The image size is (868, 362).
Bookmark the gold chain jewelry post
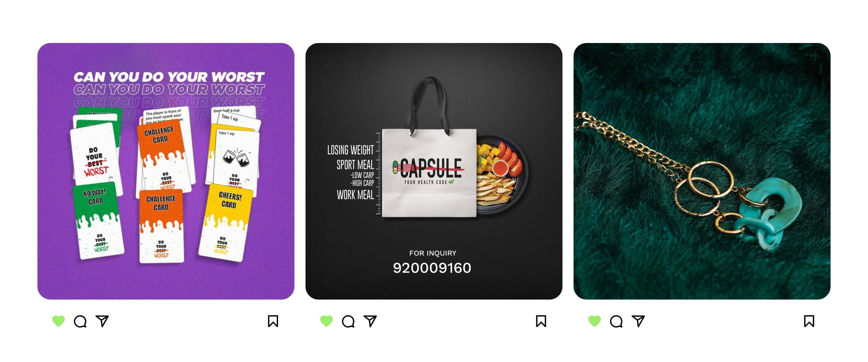(x=809, y=321)
